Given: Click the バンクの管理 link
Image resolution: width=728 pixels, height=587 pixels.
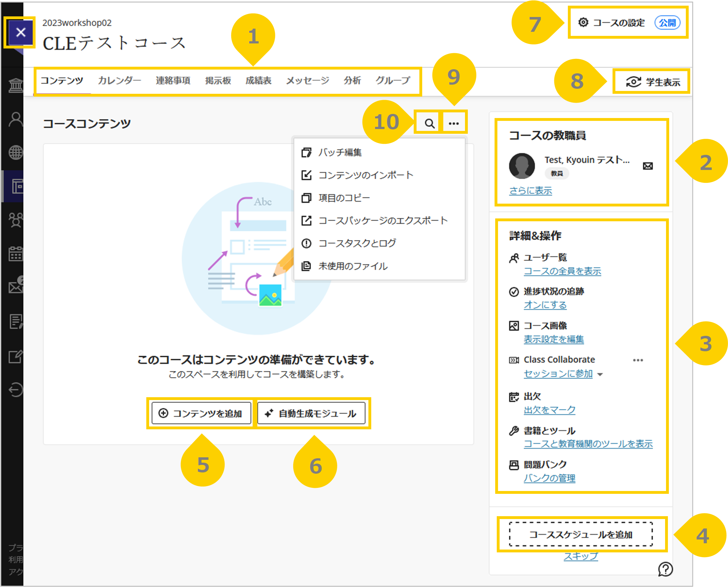Looking at the screenshot, I should click(x=549, y=478).
